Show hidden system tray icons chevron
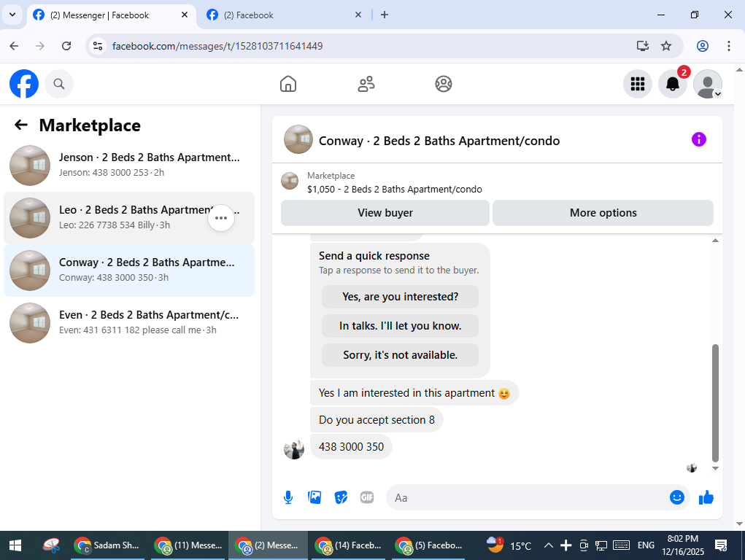The image size is (745, 560). click(x=548, y=545)
